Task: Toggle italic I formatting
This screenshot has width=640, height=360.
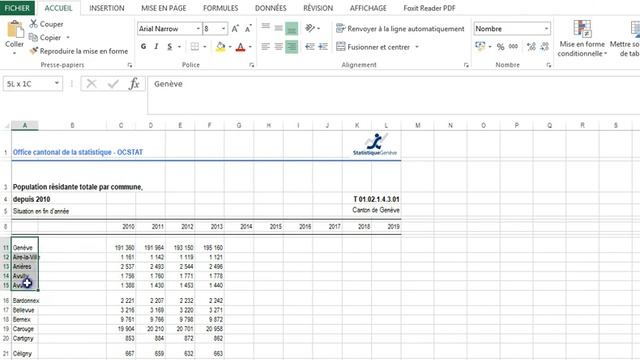Action: pyautogui.click(x=156, y=47)
